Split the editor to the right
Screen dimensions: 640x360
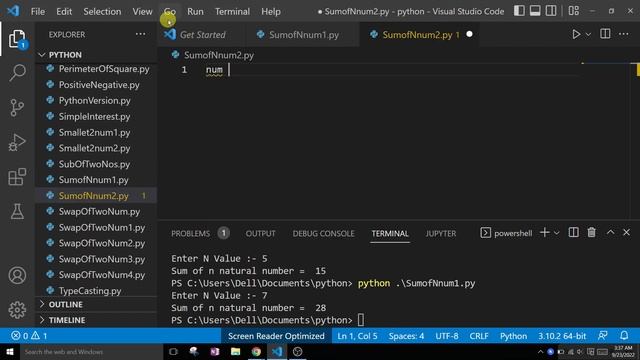tap(605, 34)
